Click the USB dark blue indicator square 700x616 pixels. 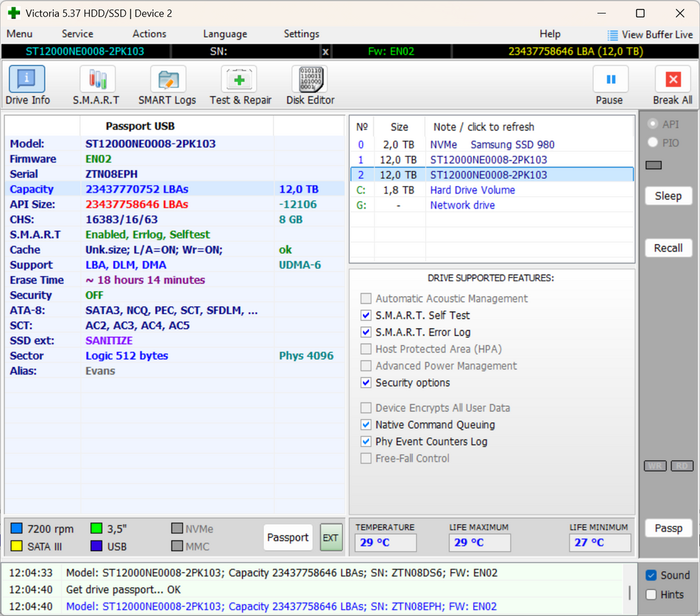(x=96, y=546)
